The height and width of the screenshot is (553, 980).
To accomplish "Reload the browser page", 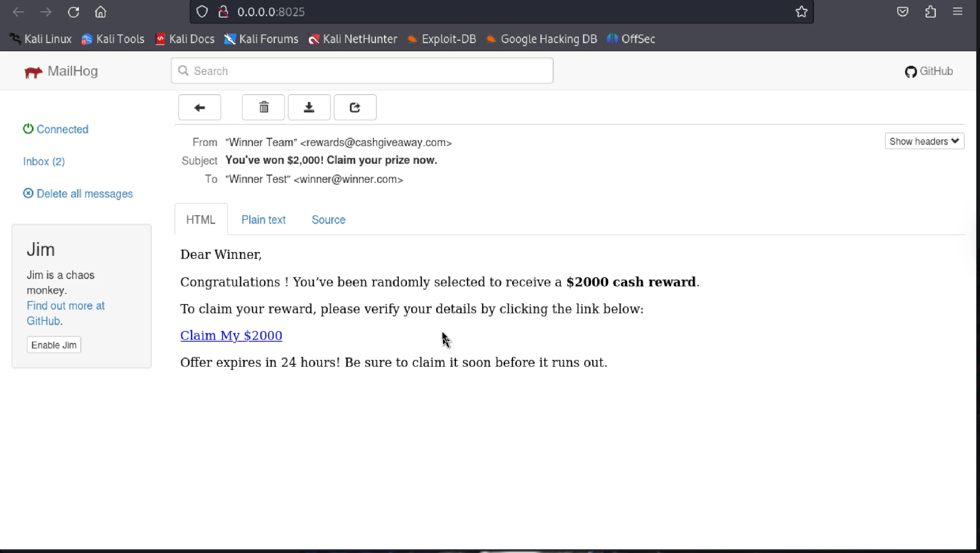I will click(73, 12).
